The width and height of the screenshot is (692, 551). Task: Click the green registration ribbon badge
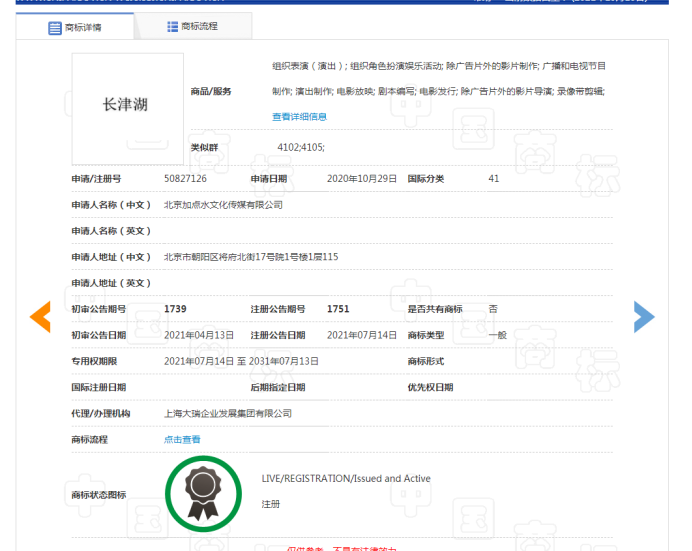click(x=204, y=491)
